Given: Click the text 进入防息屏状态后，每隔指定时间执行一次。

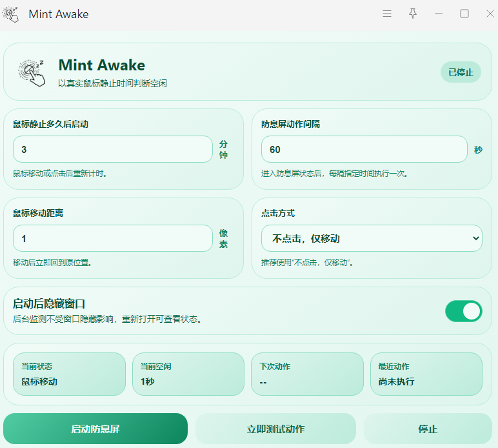Looking at the screenshot, I should (x=334, y=174).
